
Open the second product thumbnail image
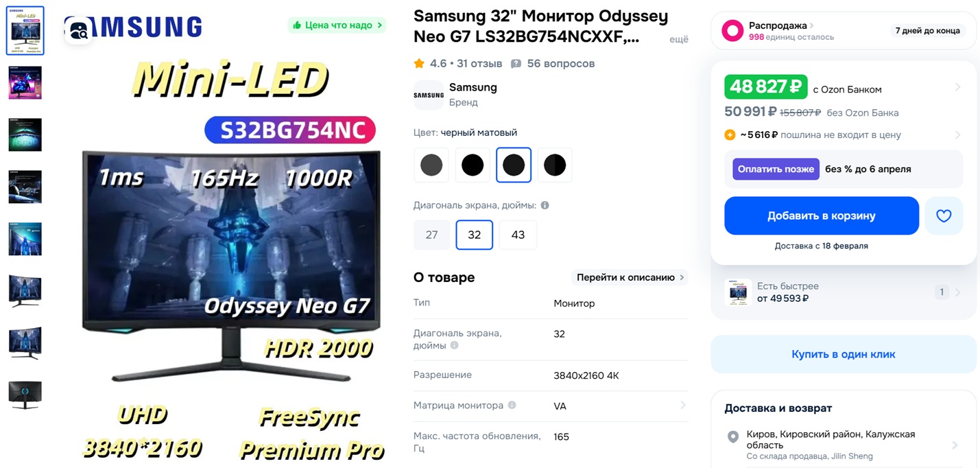click(25, 82)
